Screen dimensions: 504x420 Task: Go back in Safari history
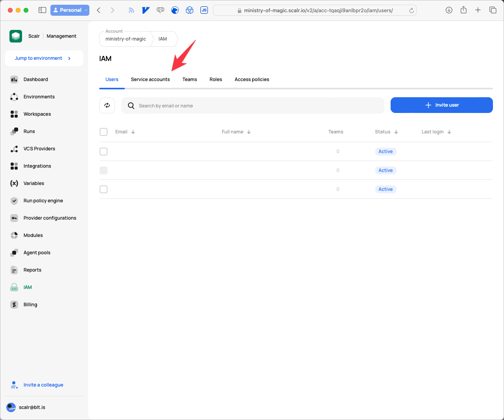click(99, 10)
